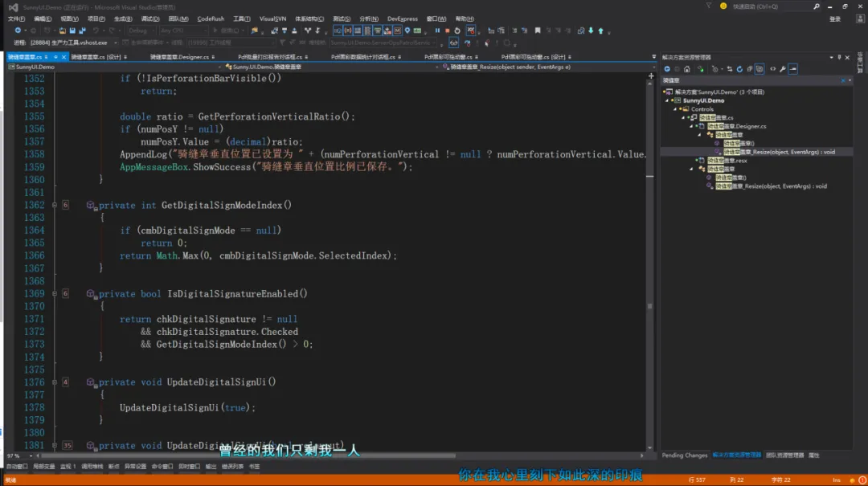
Task: Click the notifications filter funnel icon
Action: pos(709,6)
